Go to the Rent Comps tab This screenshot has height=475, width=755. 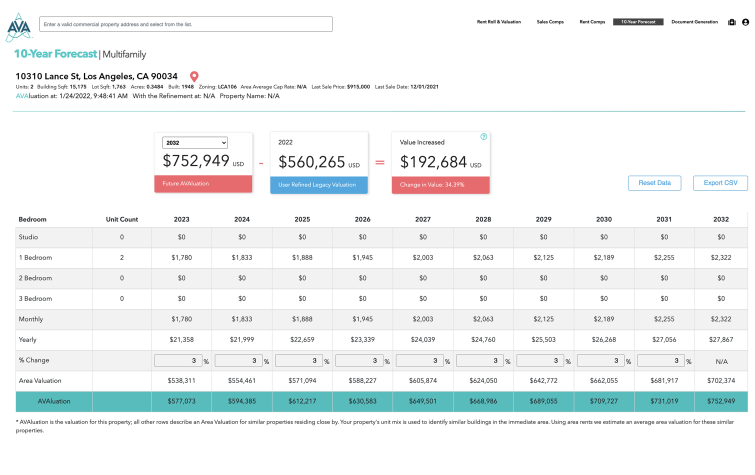(x=592, y=21)
